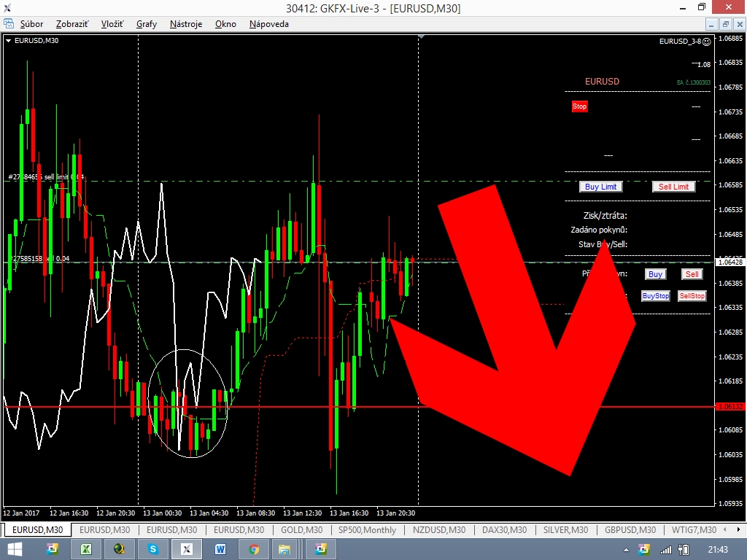
Task: Click the blue Buy button
Action: [655, 274]
